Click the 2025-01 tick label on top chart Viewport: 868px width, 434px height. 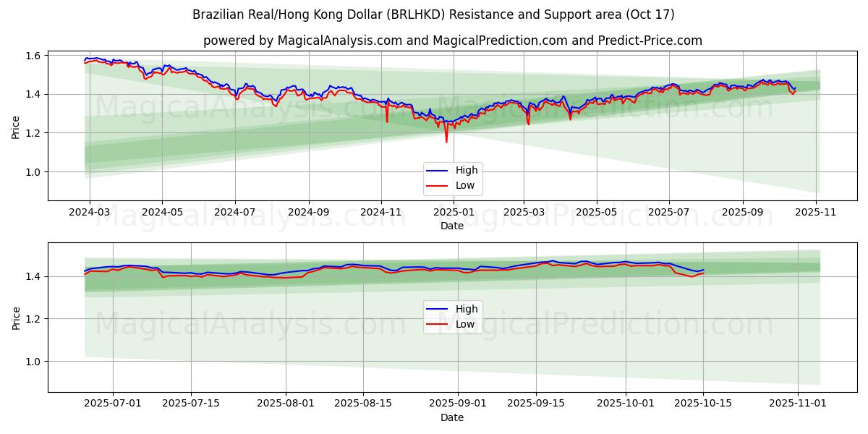[454, 214]
